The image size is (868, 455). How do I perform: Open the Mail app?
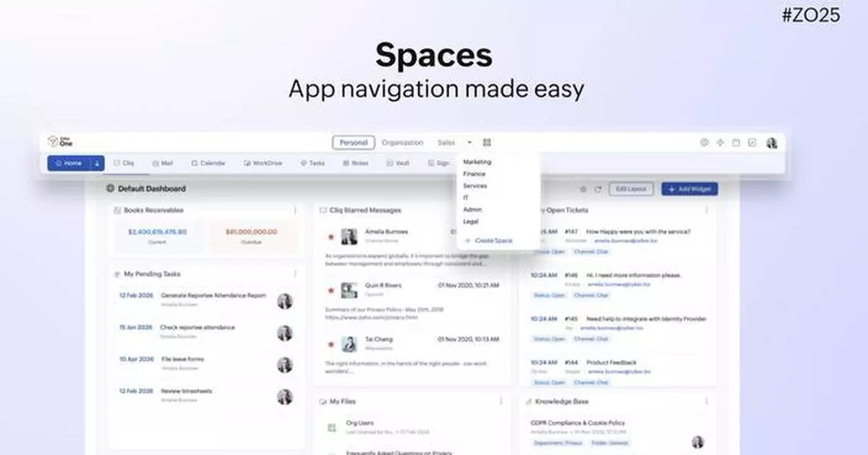point(163,163)
